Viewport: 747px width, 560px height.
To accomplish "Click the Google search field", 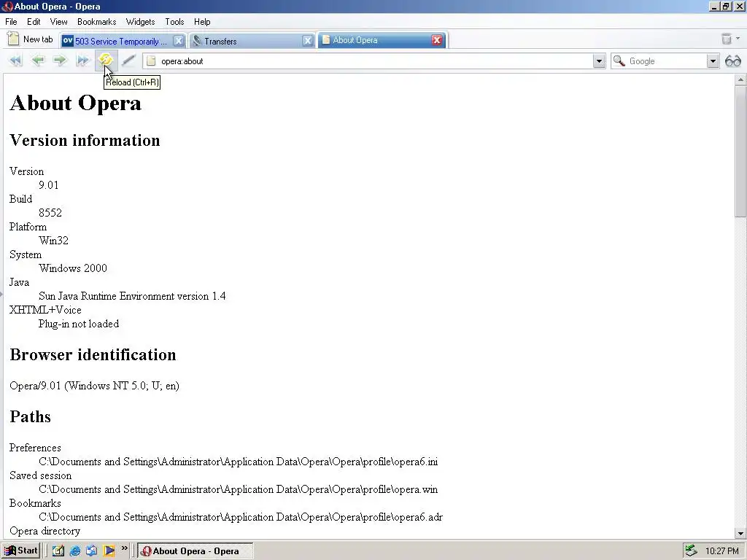I will 666,61.
